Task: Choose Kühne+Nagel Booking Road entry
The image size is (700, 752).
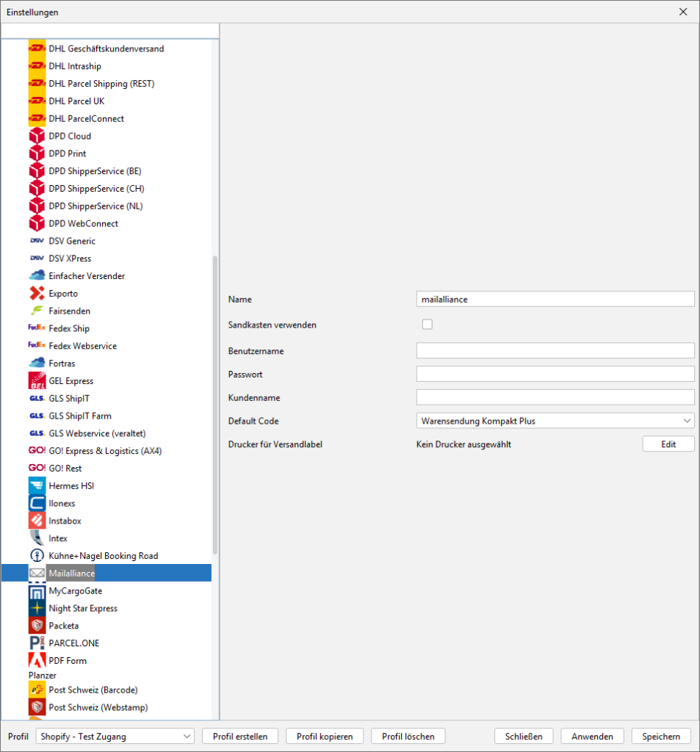Action: [103, 556]
